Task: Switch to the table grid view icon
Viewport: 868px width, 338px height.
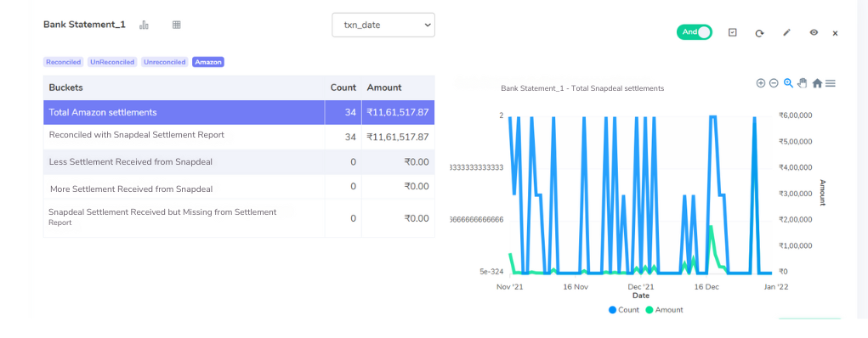Action: pos(177,25)
